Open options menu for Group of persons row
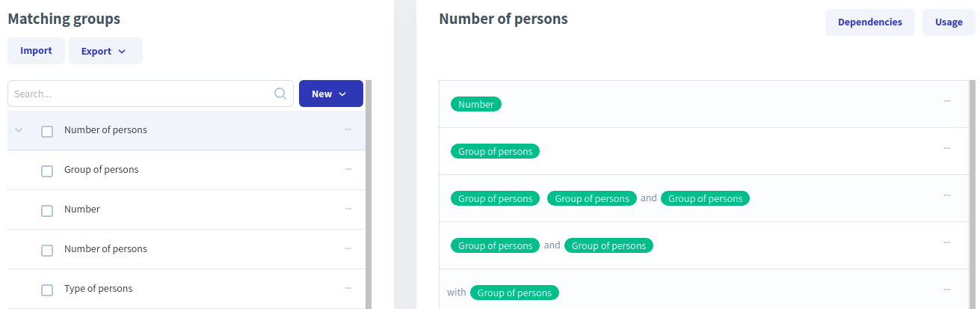 348,170
